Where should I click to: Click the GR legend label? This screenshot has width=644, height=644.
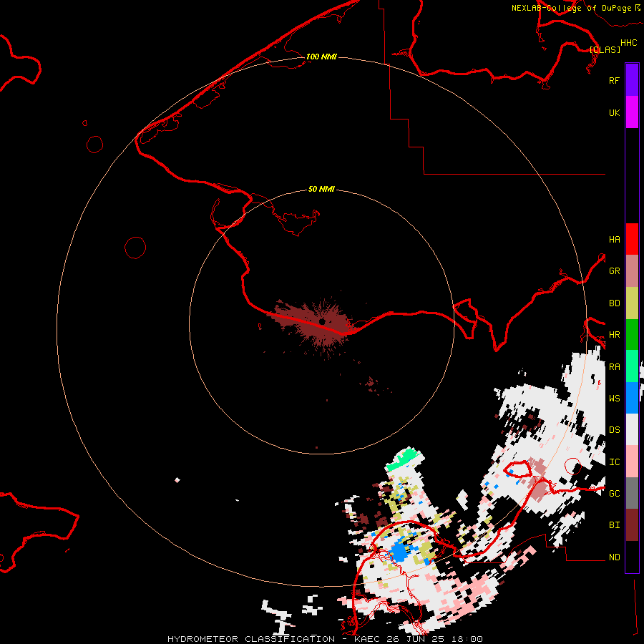(x=614, y=270)
